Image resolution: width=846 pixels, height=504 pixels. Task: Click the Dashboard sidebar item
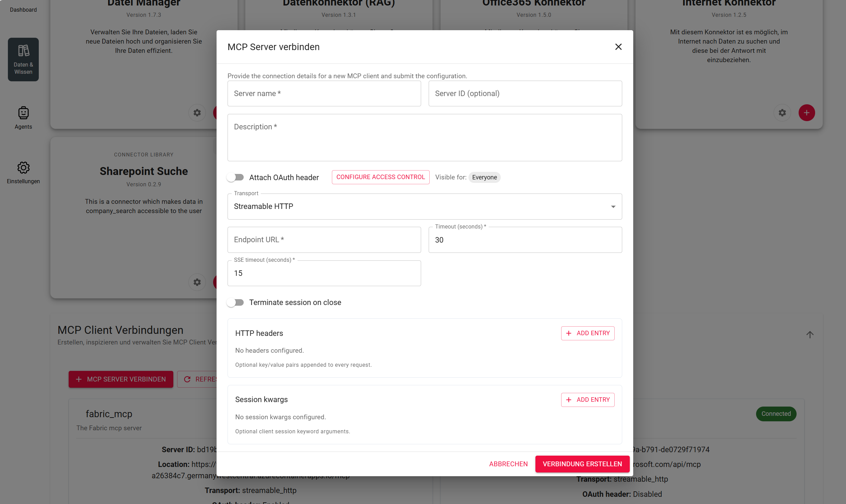(x=23, y=10)
